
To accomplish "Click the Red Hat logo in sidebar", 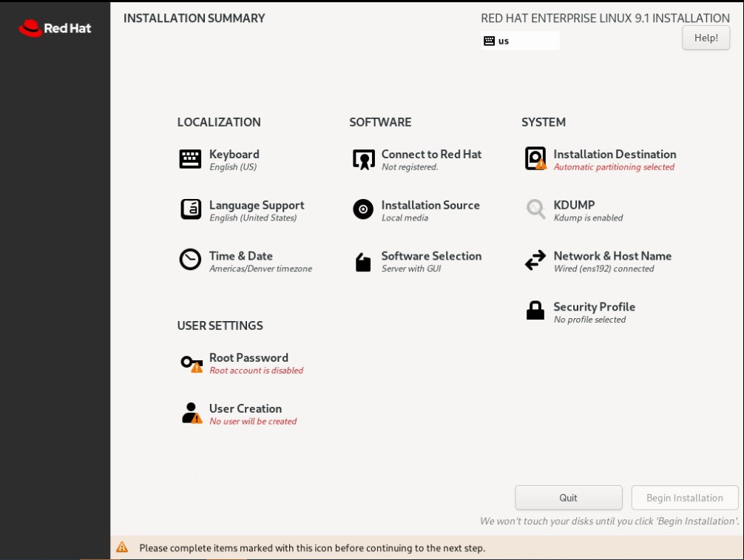I will coord(55,28).
